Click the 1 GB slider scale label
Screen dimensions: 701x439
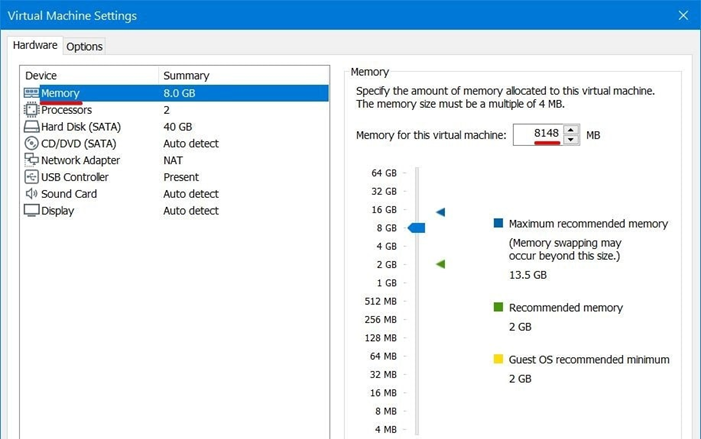click(386, 283)
